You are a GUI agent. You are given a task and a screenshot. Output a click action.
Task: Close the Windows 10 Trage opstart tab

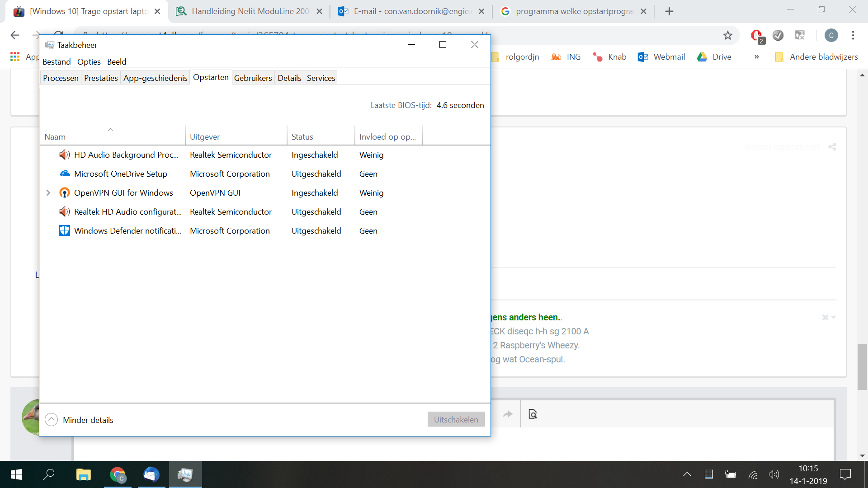click(157, 11)
